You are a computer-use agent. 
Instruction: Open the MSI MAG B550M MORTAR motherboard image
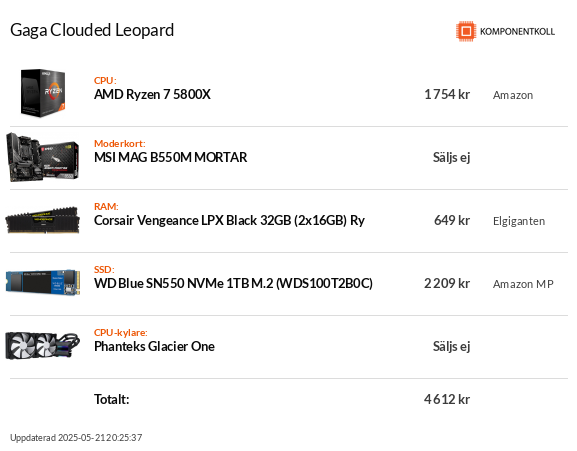43,157
